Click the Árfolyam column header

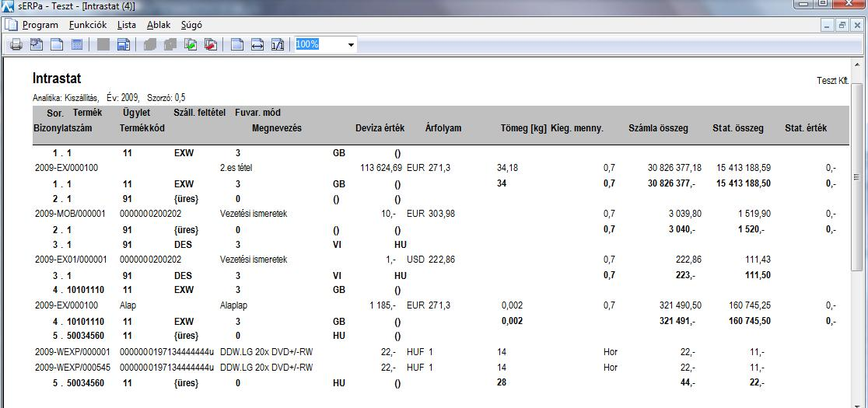443,128
